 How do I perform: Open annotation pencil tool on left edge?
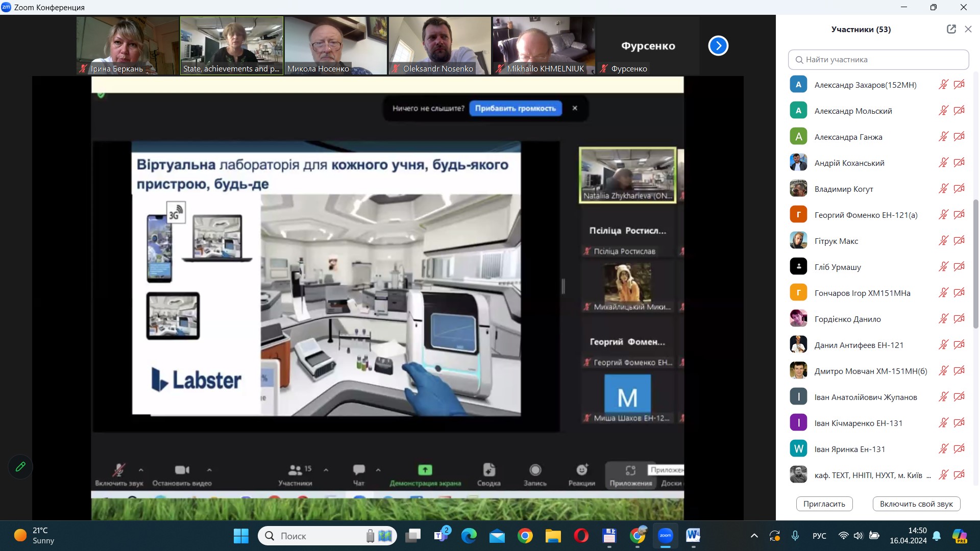coord(20,466)
